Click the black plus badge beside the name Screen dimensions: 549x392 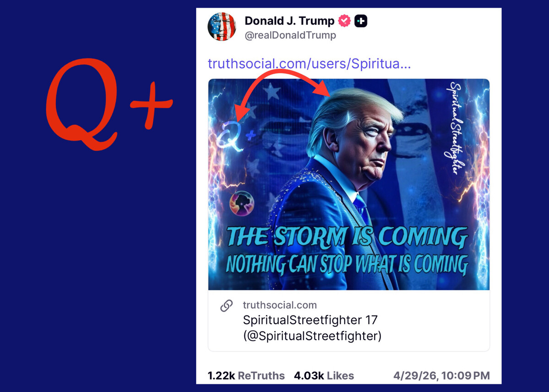(361, 21)
